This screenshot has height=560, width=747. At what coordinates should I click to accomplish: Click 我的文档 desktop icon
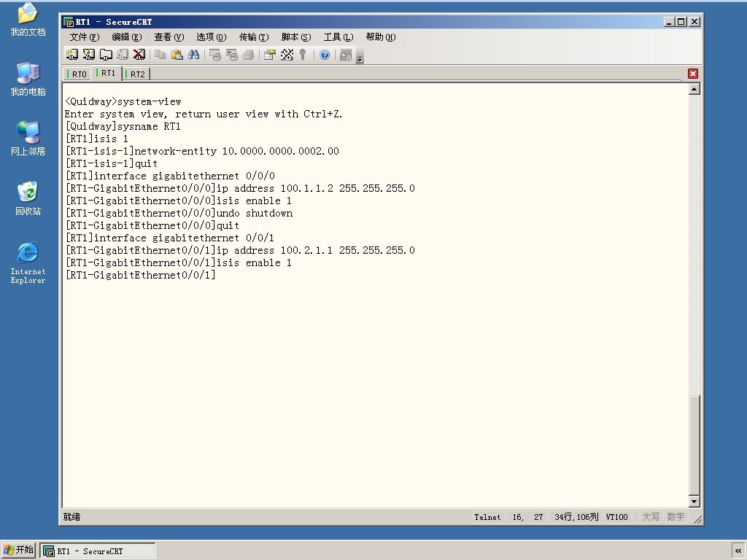point(28,20)
